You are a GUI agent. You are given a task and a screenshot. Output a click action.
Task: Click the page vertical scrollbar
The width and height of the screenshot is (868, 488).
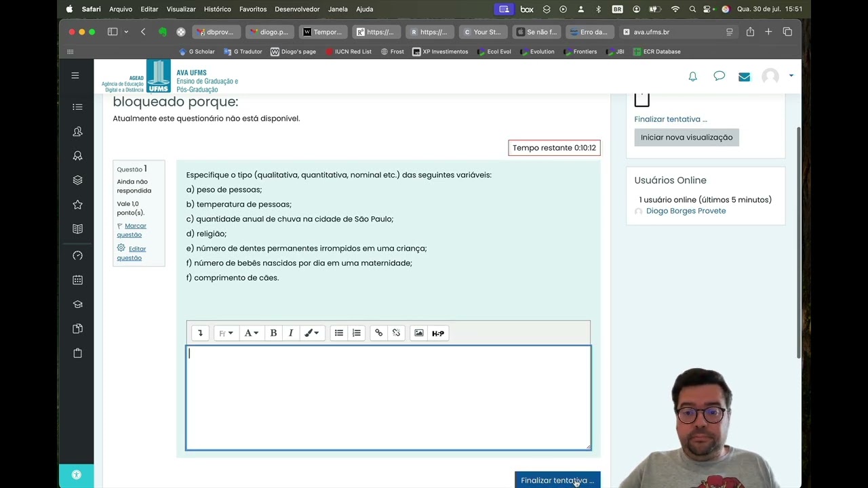798,242
